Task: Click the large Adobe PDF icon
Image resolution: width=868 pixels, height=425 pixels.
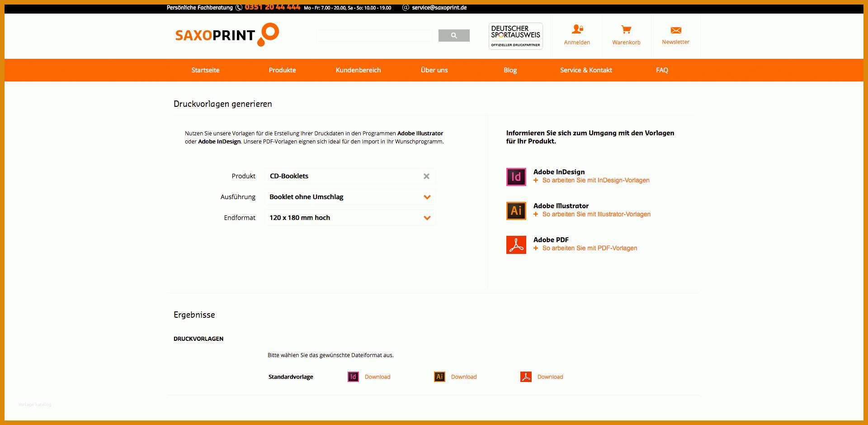Action: coord(516,244)
